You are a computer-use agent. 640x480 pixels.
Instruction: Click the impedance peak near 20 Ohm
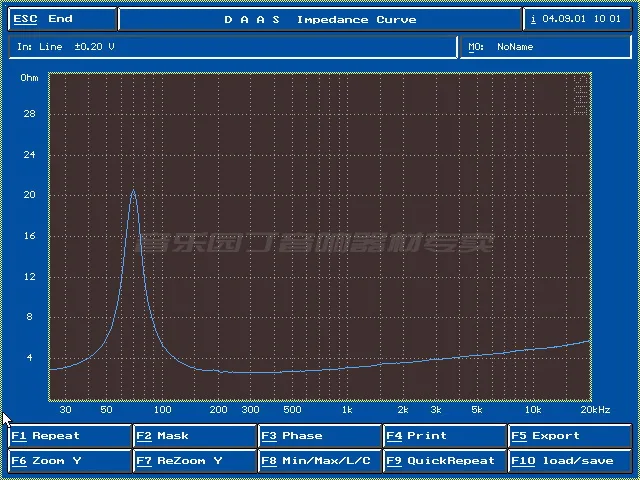click(x=133, y=190)
